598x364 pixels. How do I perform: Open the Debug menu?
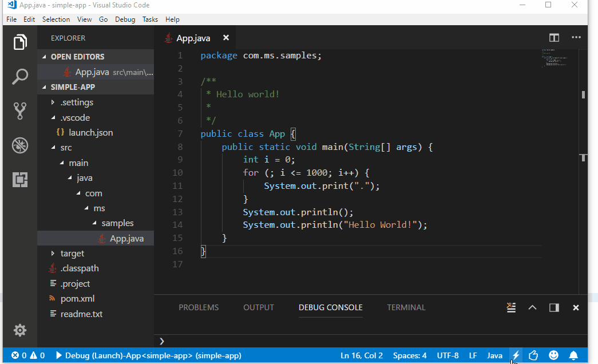(125, 19)
